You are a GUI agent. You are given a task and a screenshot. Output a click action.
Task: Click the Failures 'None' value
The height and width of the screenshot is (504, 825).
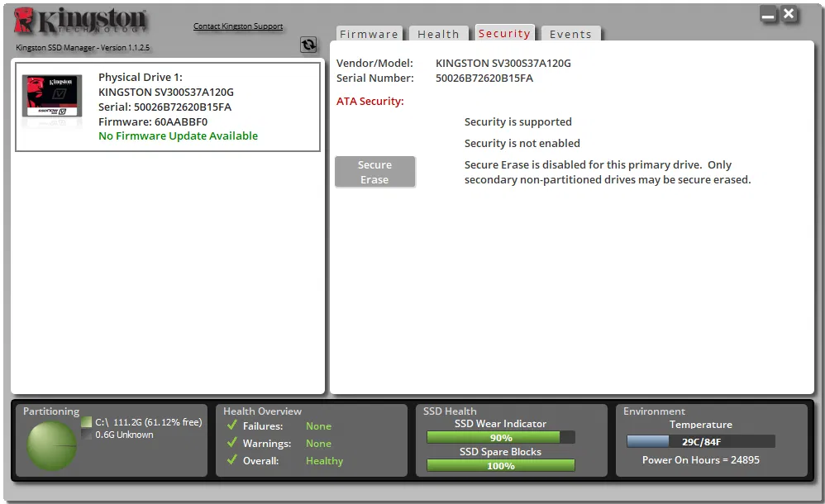(x=318, y=426)
